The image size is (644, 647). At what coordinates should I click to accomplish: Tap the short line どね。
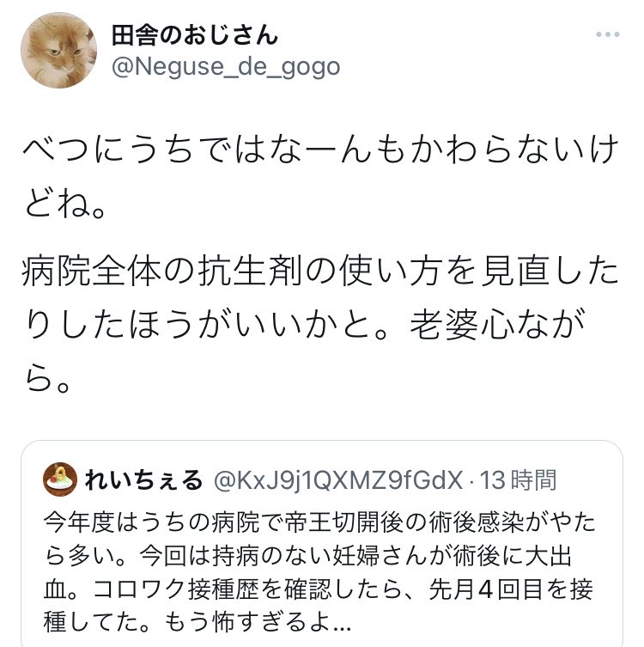tap(65, 204)
